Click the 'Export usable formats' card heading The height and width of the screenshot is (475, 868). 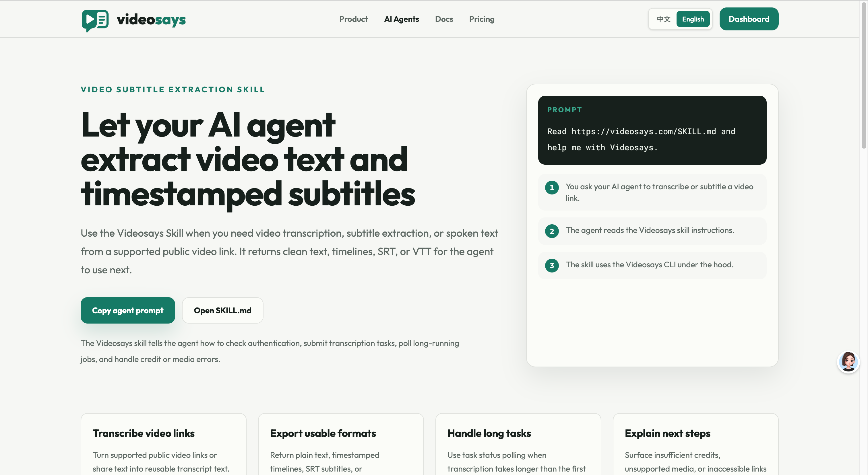coord(323,433)
